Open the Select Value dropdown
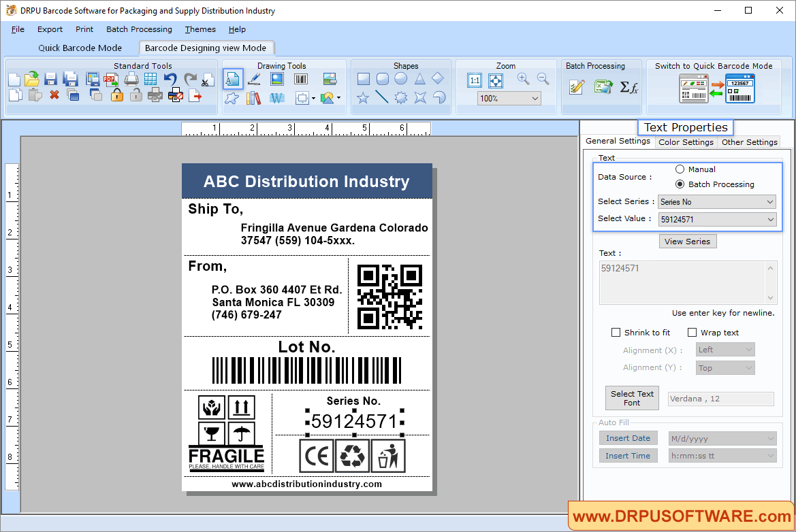 [x=717, y=219]
